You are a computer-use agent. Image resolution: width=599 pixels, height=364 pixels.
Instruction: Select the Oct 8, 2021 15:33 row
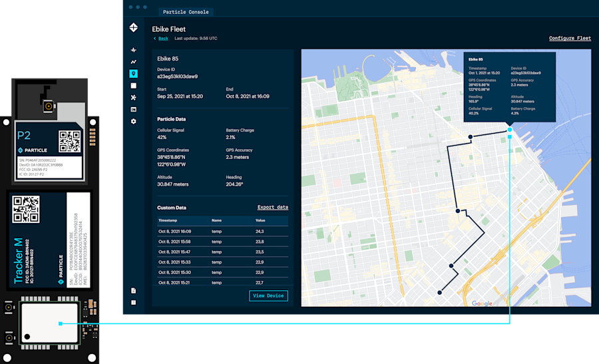coord(223,262)
